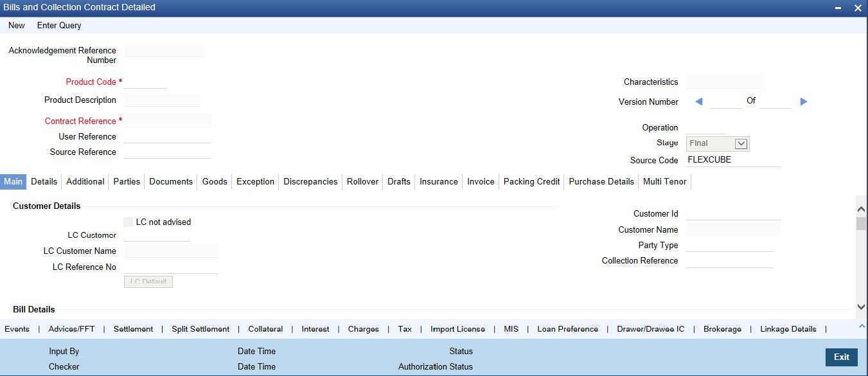Open the Discrepancies tab
This screenshot has width=868, height=376.
point(310,181)
